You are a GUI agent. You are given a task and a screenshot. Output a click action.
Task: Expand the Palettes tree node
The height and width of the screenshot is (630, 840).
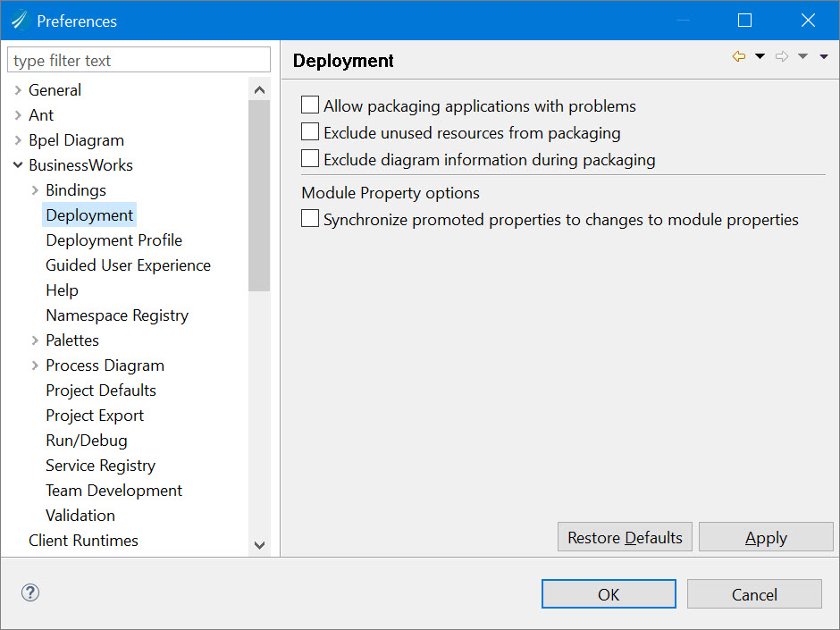[35, 340]
